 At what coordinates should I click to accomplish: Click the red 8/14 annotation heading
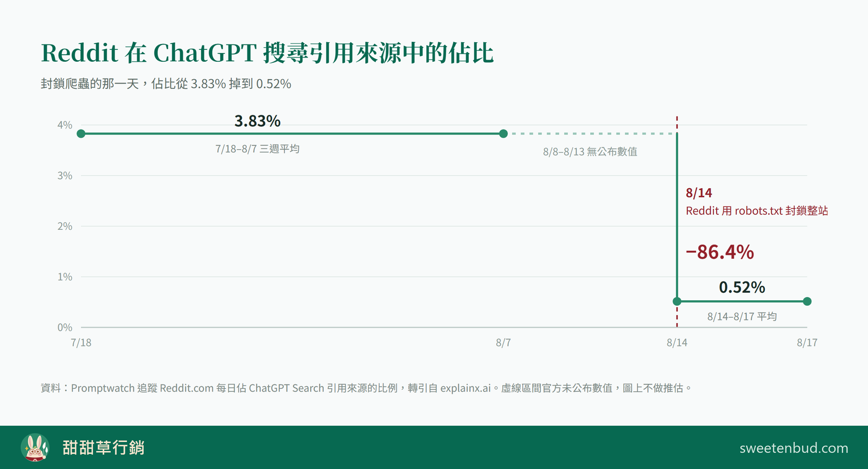click(699, 193)
